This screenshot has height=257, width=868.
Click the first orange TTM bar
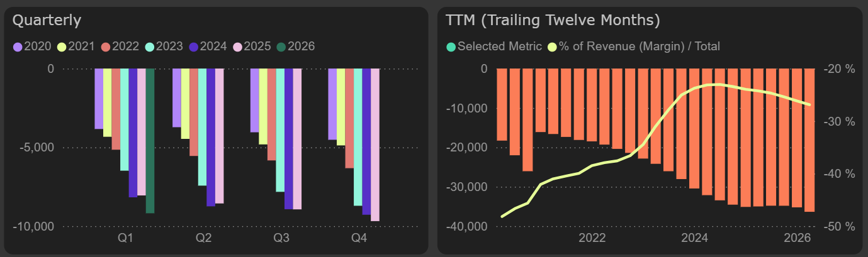(502, 104)
